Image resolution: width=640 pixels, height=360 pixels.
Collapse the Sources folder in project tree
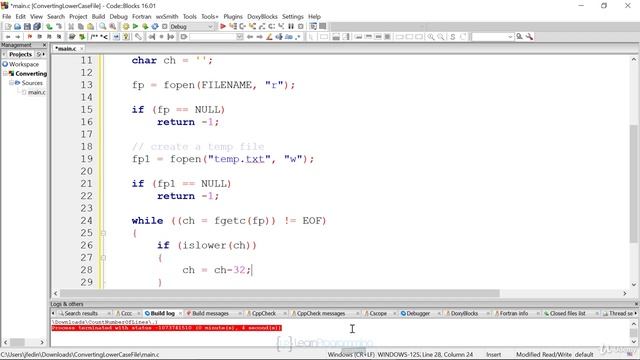pos(11,83)
